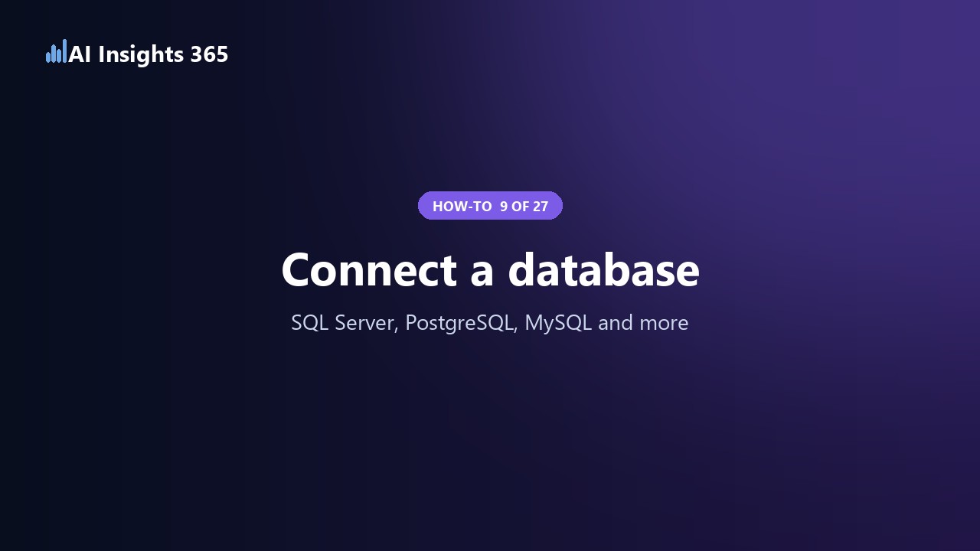Click the AI Insights 365 brand name
Viewport: 980px width, 551px height.
(149, 54)
